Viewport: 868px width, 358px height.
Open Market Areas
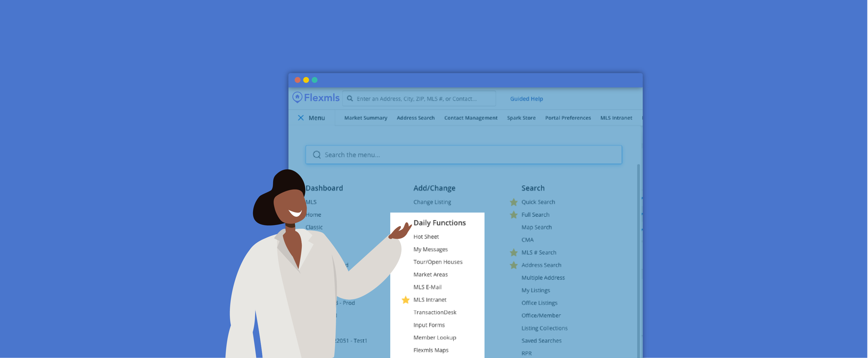pos(430,274)
